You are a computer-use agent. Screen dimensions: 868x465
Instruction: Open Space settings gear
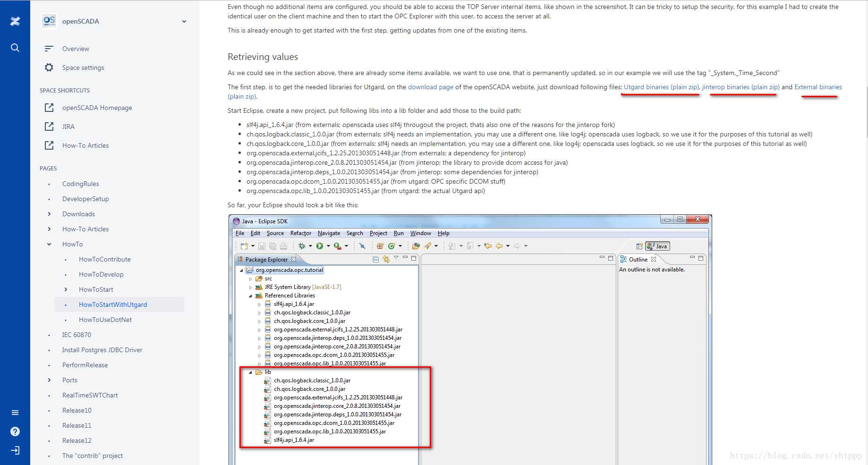pyautogui.click(x=49, y=68)
